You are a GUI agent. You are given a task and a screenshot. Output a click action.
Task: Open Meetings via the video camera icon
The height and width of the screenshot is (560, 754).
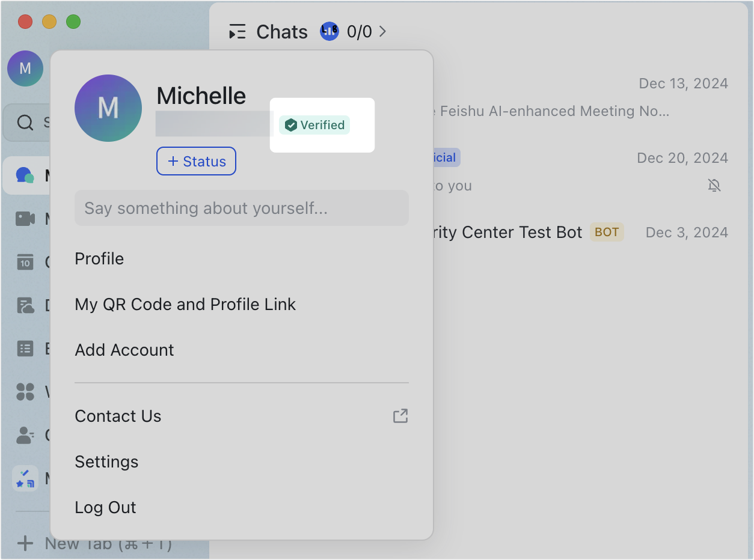pos(25,219)
